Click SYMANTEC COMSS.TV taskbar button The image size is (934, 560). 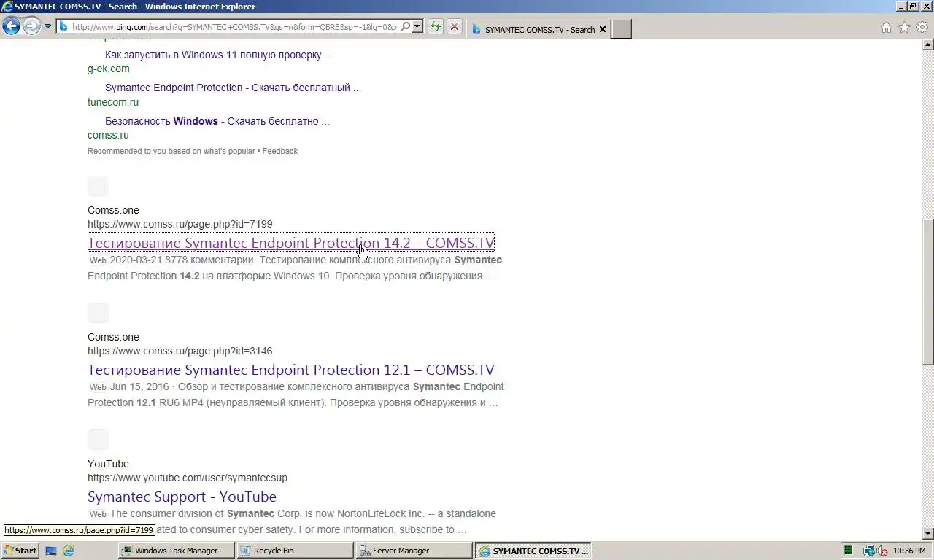pos(533,551)
